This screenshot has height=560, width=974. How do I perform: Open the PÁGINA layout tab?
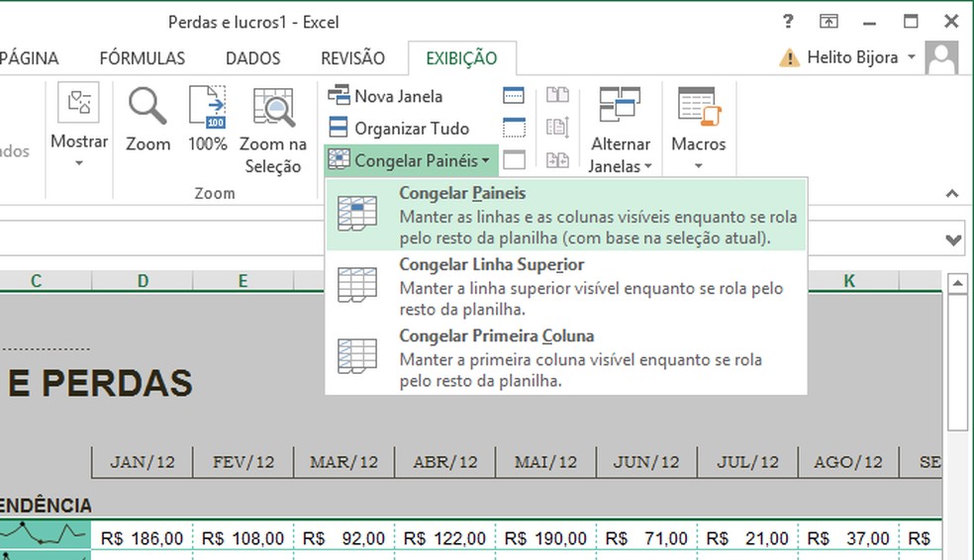point(29,58)
